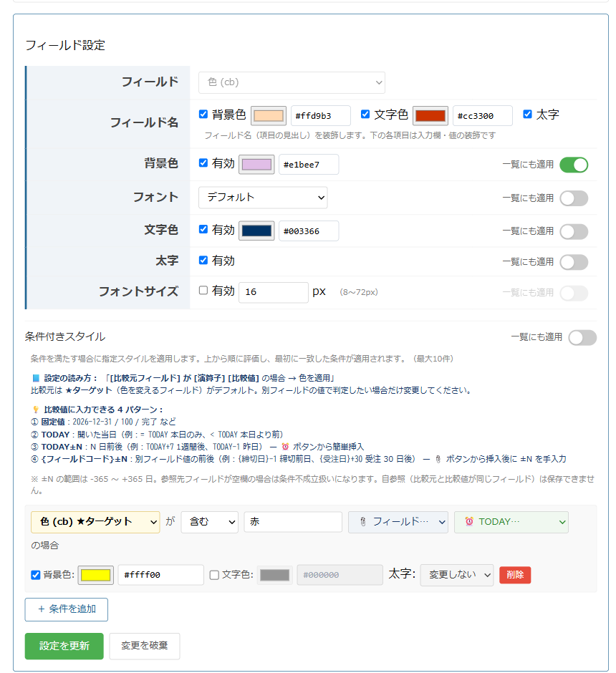Edit the #cc3300 hex input
The image size is (616, 673).
483,116
